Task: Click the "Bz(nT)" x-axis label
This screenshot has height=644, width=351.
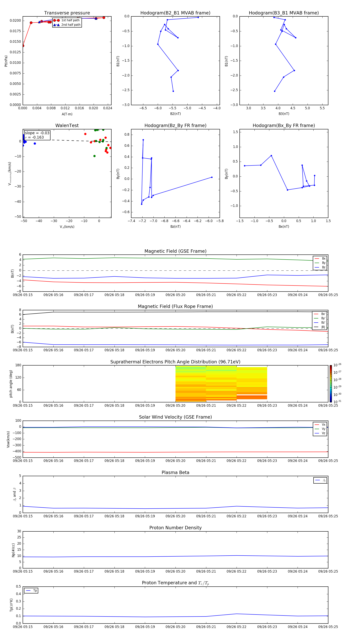Action: pos(175,227)
